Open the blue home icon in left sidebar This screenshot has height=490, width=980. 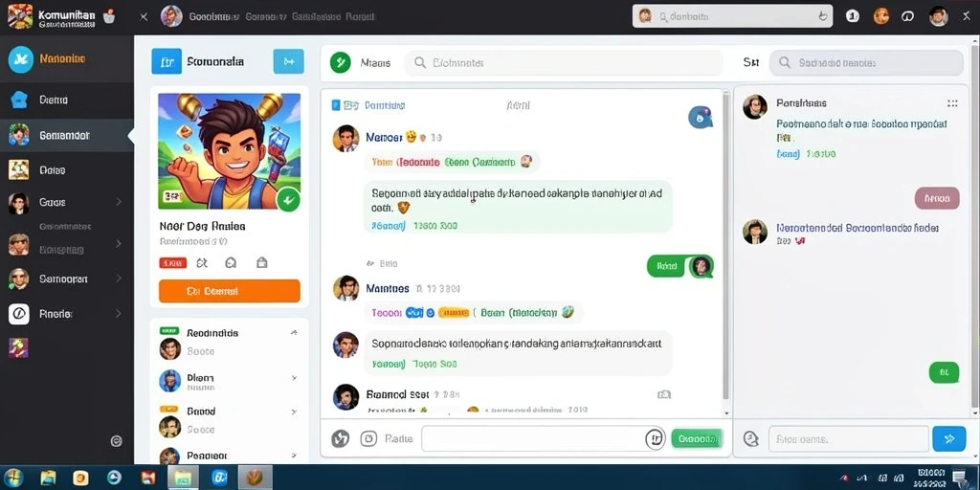19,100
